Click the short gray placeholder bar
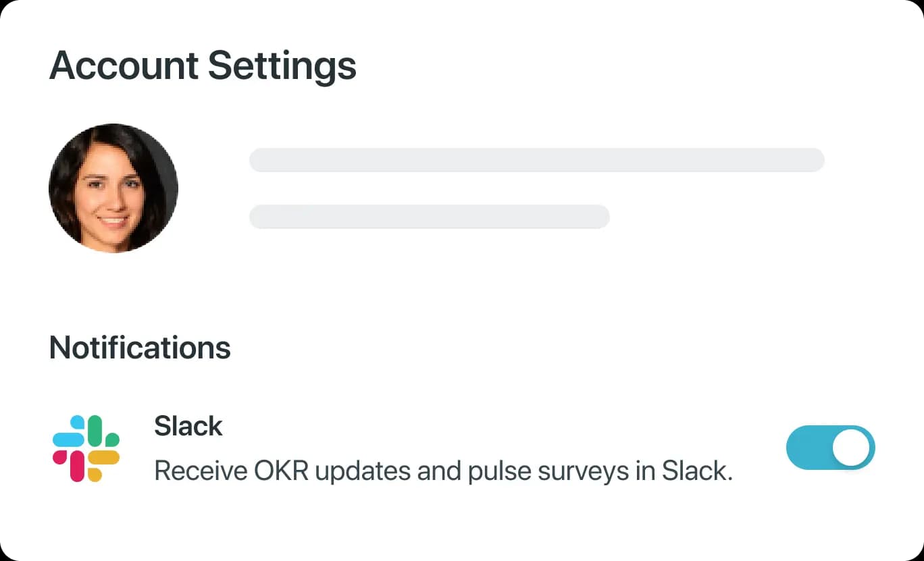Viewport: 924px width, 561px height. tap(430, 217)
